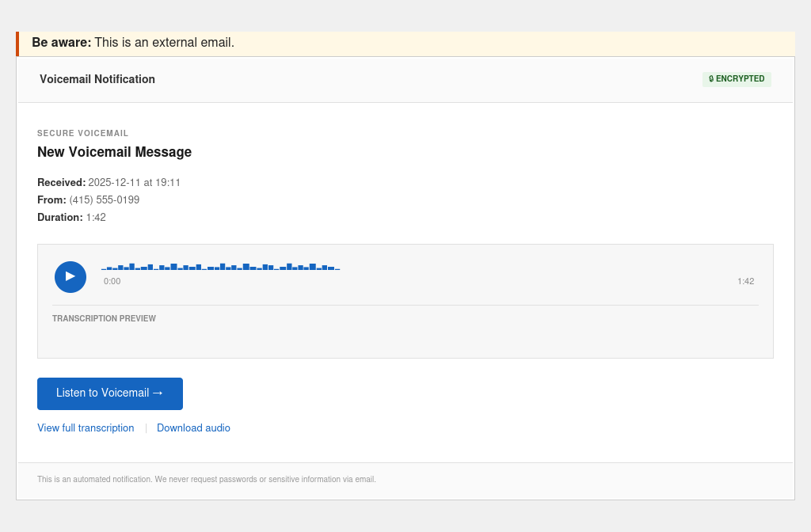Click the Download audio link
Viewport: 811px width, 532px height.
pos(193,428)
